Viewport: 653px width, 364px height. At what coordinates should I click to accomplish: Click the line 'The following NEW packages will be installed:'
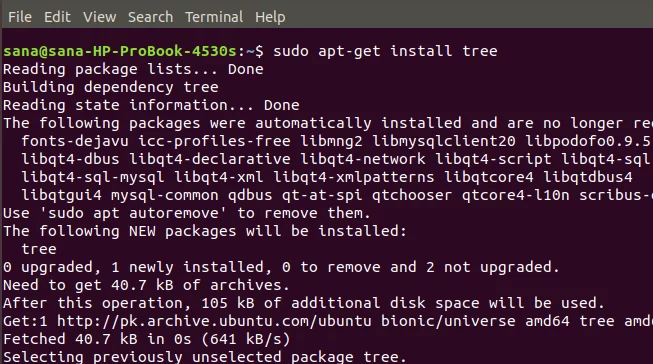[205, 231]
